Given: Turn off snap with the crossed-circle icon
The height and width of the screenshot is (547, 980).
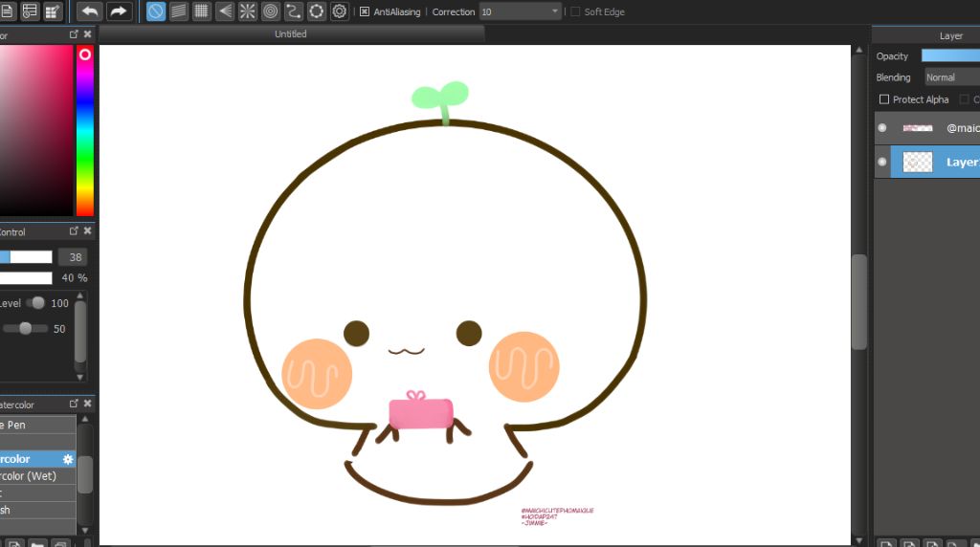Looking at the screenshot, I should click(155, 11).
